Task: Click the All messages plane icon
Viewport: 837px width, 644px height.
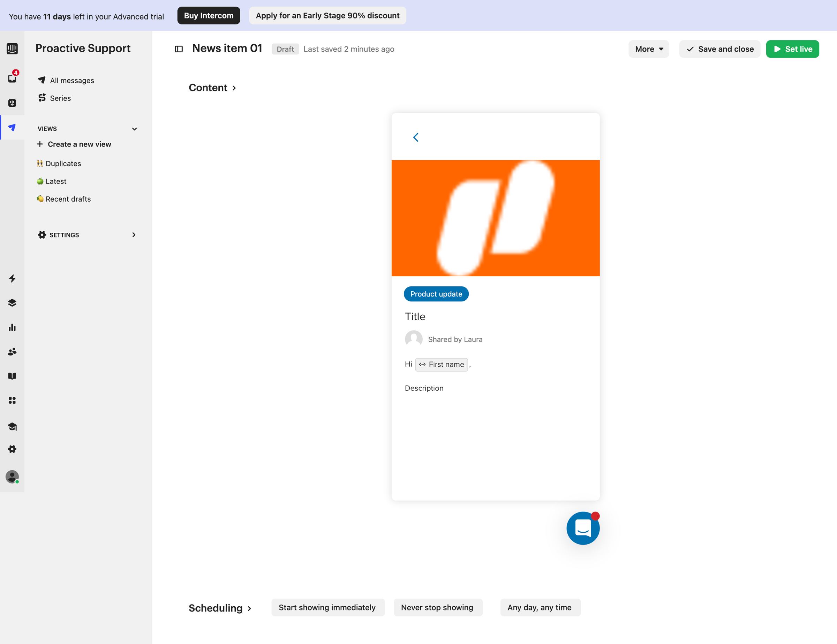Action: [x=42, y=80]
